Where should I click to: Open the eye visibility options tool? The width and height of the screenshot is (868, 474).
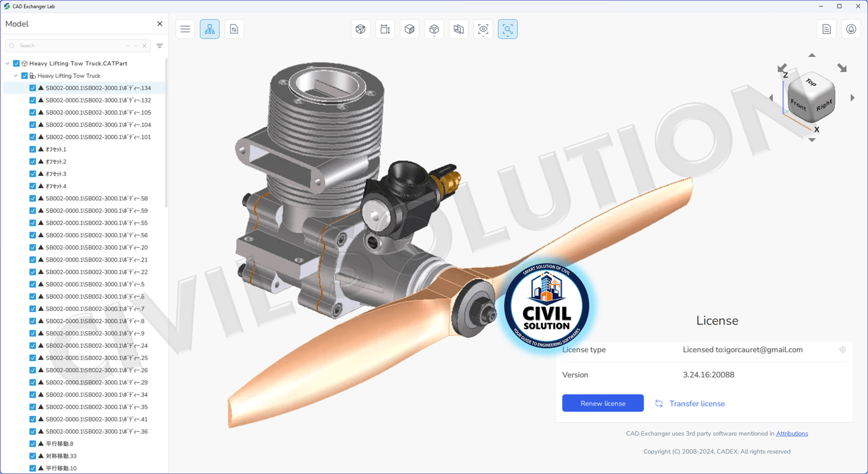tap(483, 29)
